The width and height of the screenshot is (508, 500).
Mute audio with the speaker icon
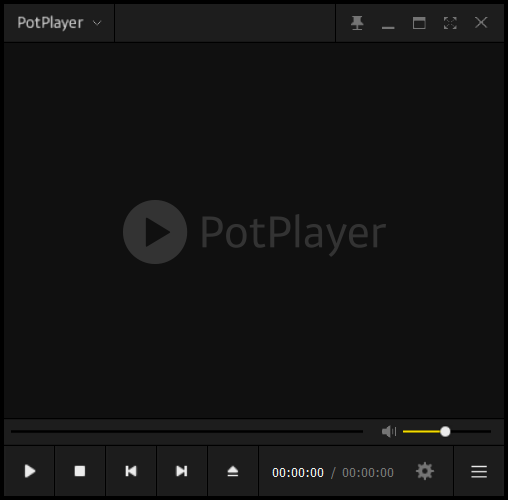pos(389,431)
